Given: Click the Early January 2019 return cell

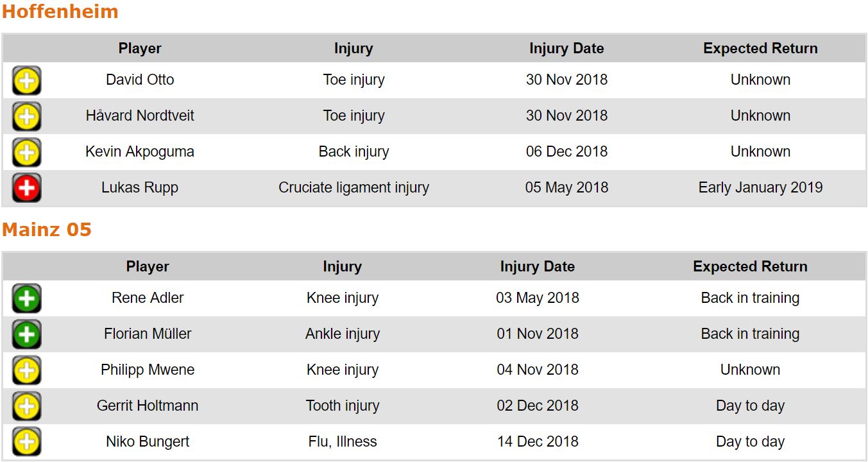Looking at the screenshot, I should pos(760,188).
